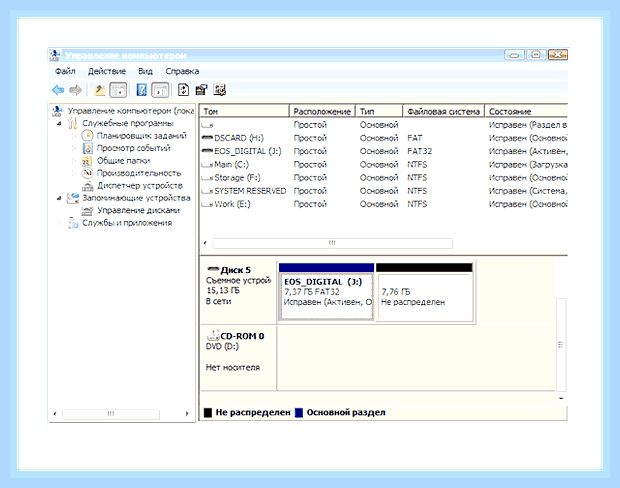Click tree pane scrollbar left arrow
620x488 pixels.
(55, 414)
